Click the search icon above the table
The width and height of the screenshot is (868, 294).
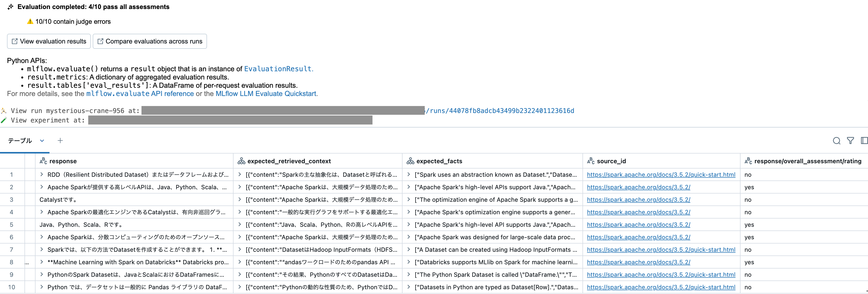[x=837, y=141]
